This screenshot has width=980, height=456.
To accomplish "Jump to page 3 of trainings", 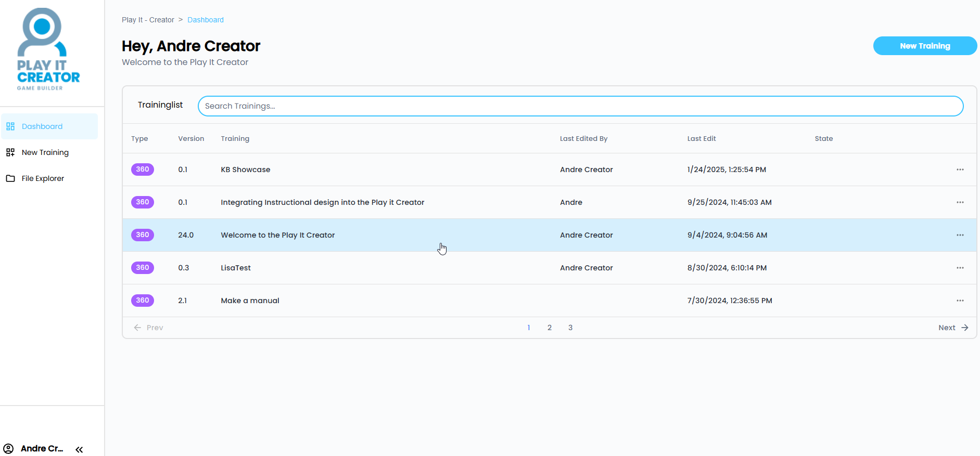I will [x=570, y=328].
